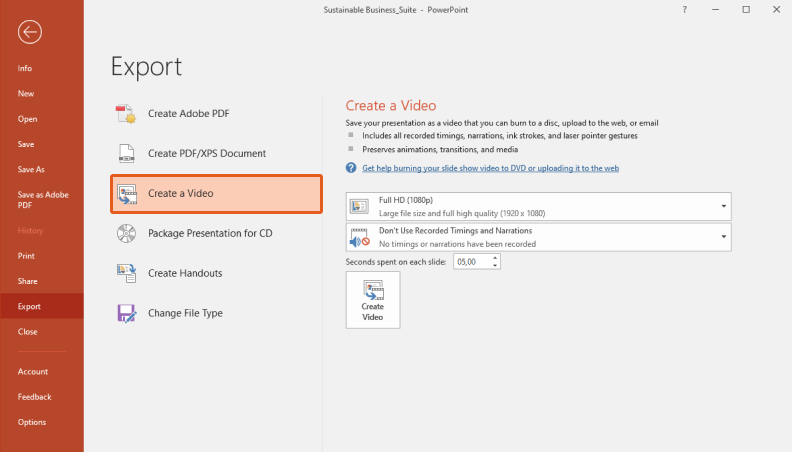
Task: Open PowerPoint help from the title bar
Action: point(684,10)
